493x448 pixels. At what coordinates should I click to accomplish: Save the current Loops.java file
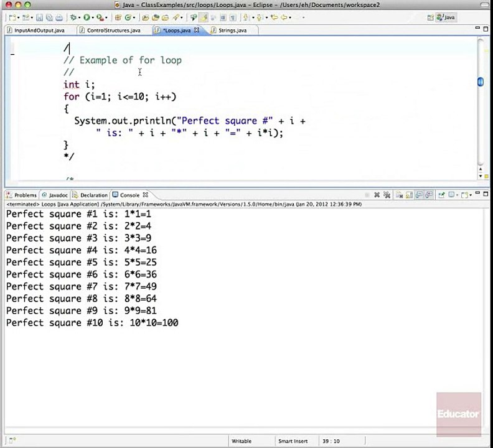[39, 17]
